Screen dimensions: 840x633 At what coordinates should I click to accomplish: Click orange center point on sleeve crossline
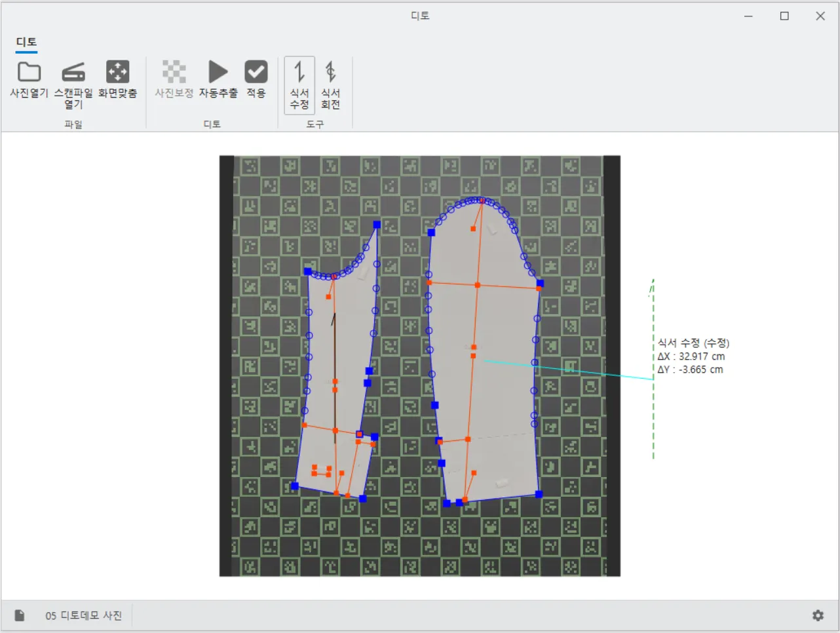(478, 285)
